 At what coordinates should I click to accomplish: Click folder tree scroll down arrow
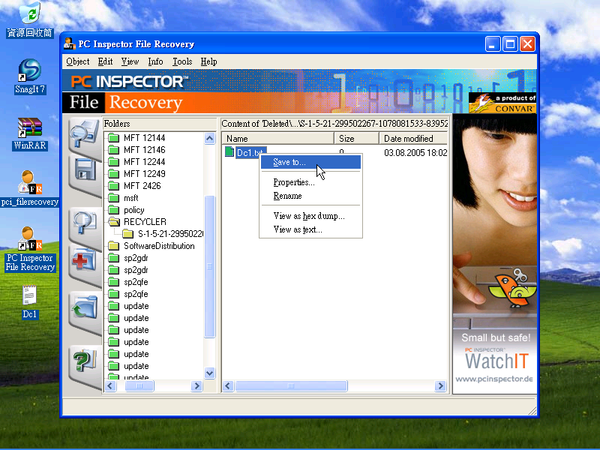click(210, 373)
